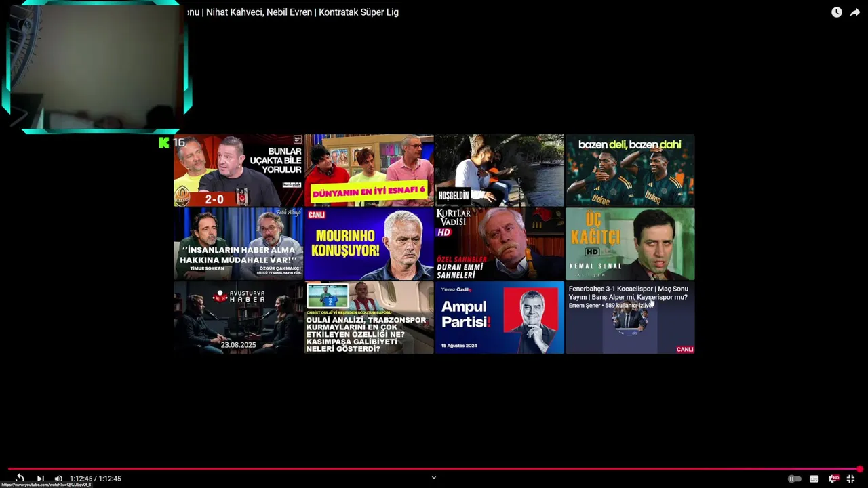Open 'Fenerbahçe 3-1 Kocaelispor' live video
Screen dimensions: 868x488
pos(630,318)
